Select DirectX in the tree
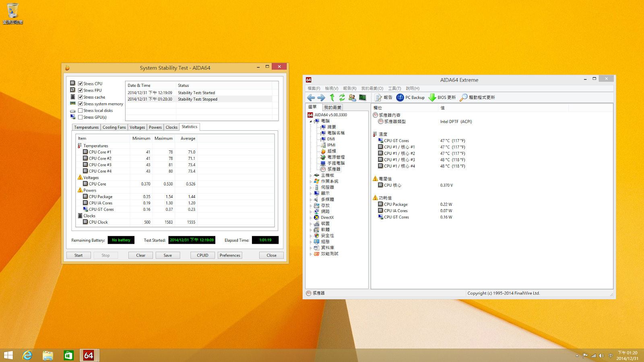Screen dimensions: 644x362 tap(327, 218)
